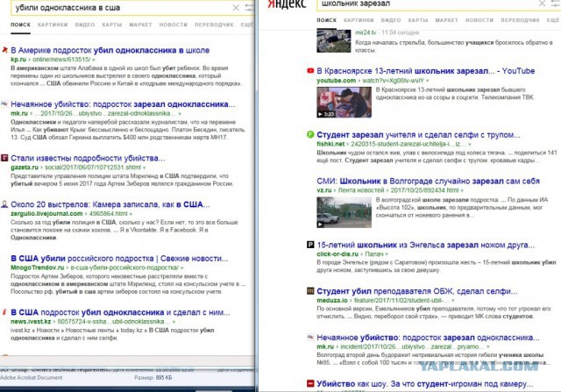Expand the click-or-die.ru URL dropdown arrow
561x392 pixels.
[387, 254]
